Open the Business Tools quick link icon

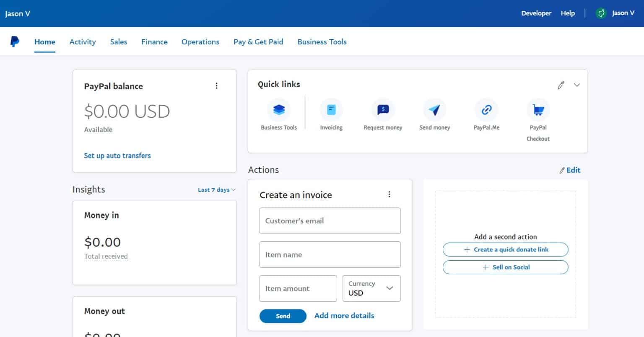pyautogui.click(x=279, y=110)
